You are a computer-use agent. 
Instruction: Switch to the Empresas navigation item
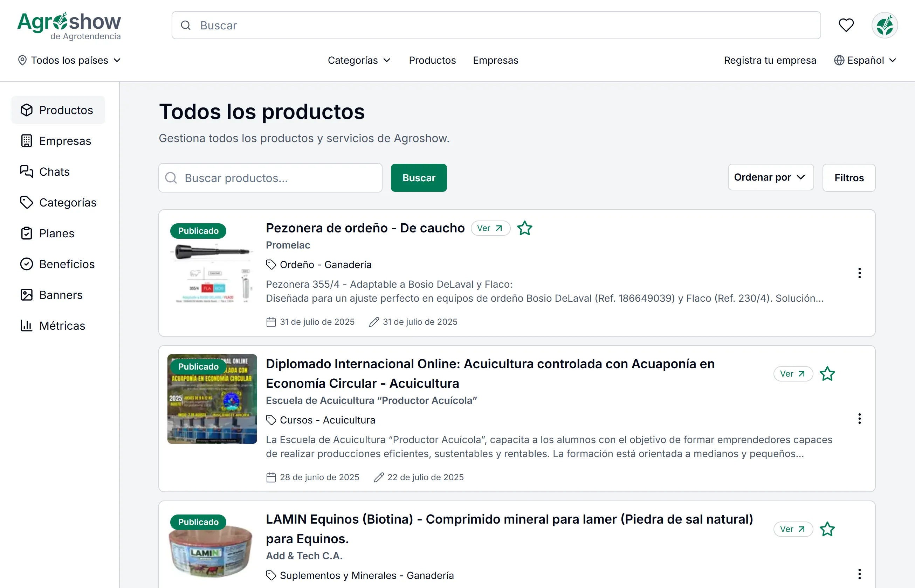tap(495, 60)
